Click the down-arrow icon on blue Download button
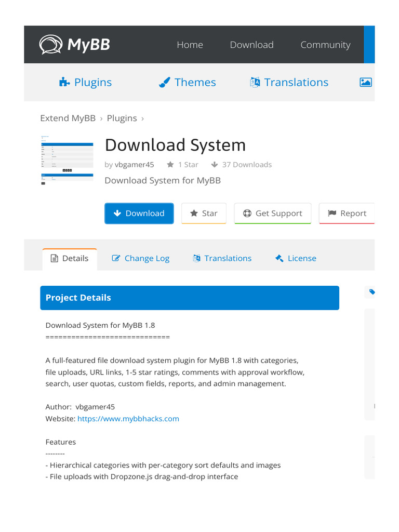This screenshot has width=399, height=532. pos(117,213)
